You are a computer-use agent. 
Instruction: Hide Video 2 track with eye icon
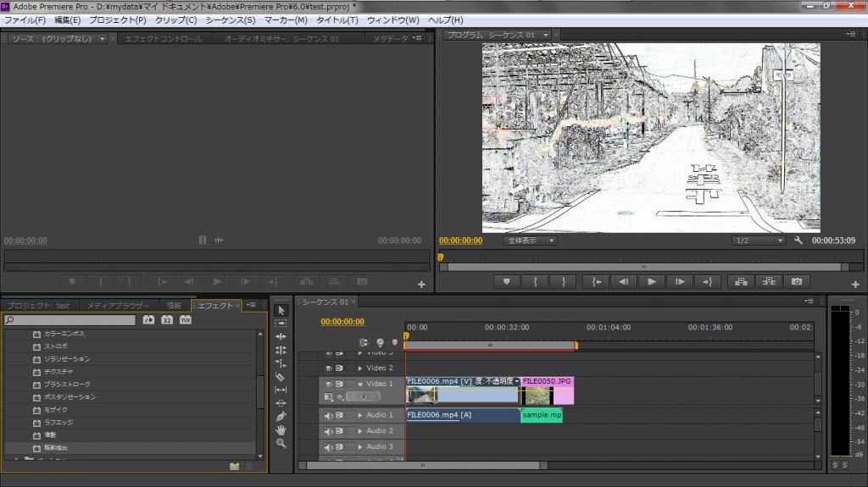(328, 368)
